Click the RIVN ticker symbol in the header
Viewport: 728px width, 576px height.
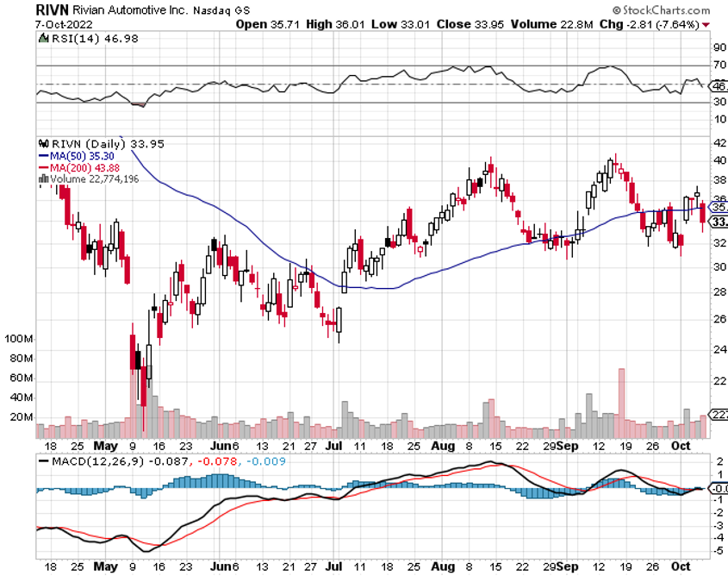[53, 9]
